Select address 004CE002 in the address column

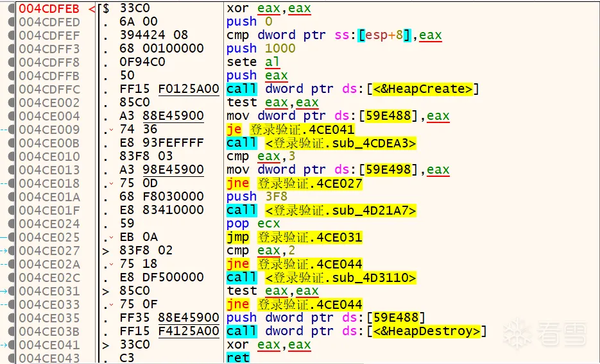[x=49, y=103]
